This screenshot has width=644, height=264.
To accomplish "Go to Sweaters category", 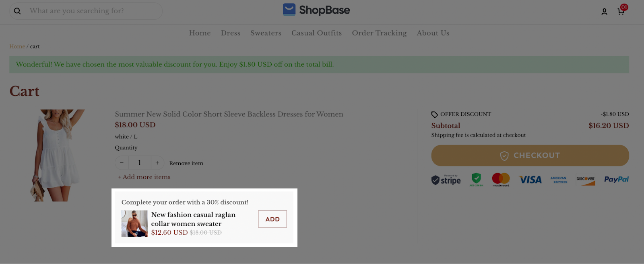I will 266,33.
